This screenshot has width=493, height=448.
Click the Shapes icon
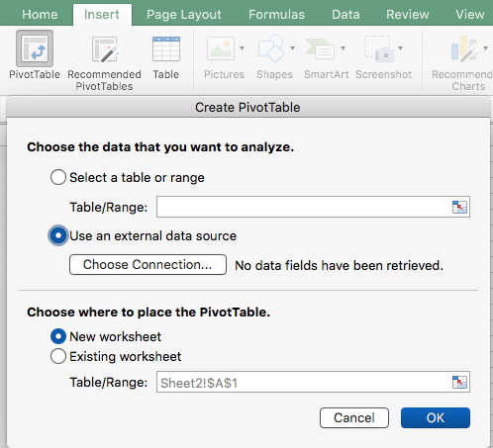[271, 48]
